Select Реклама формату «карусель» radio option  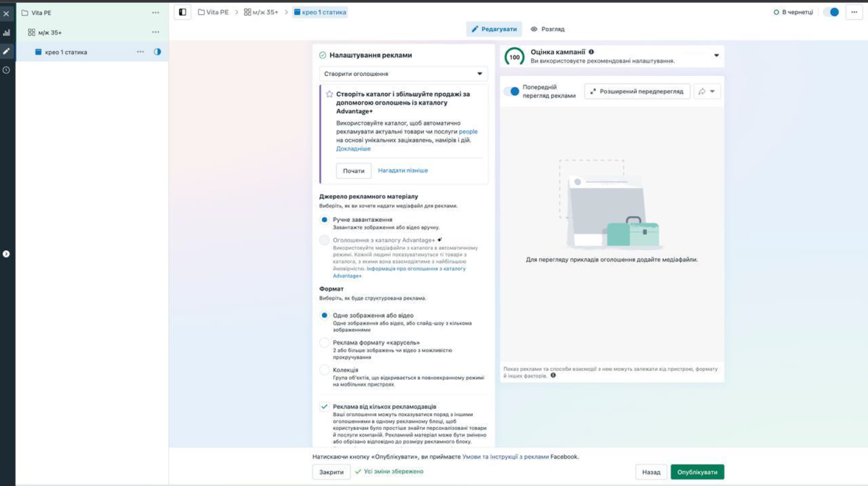coord(324,343)
